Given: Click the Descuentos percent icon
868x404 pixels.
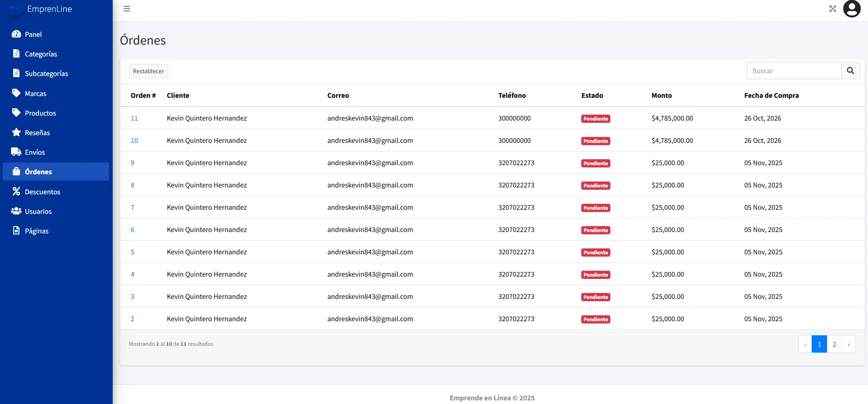Looking at the screenshot, I should (x=16, y=192).
